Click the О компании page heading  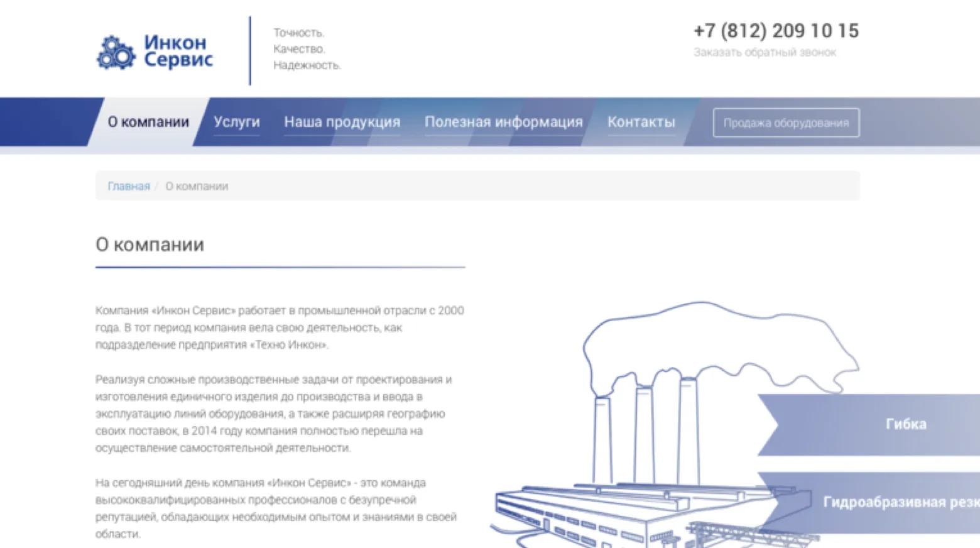(150, 244)
